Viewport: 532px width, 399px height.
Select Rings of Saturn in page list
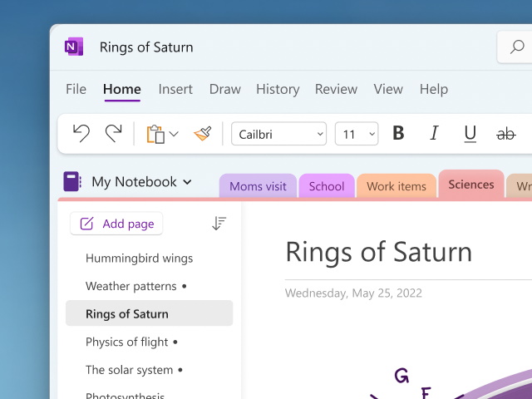150,314
